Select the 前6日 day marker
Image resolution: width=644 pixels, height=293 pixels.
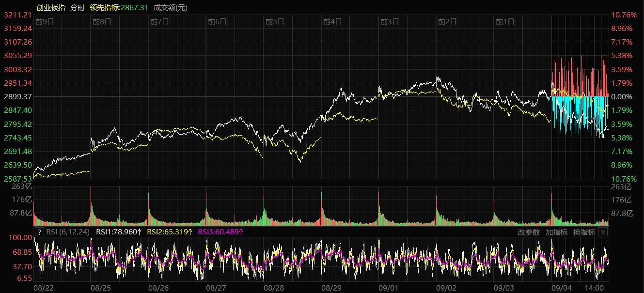pos(217,21)
